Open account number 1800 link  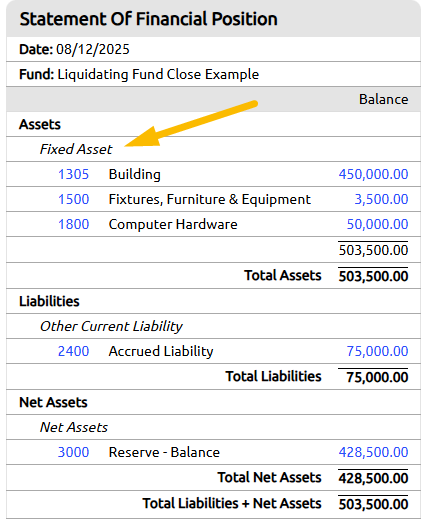coord(73,224)
